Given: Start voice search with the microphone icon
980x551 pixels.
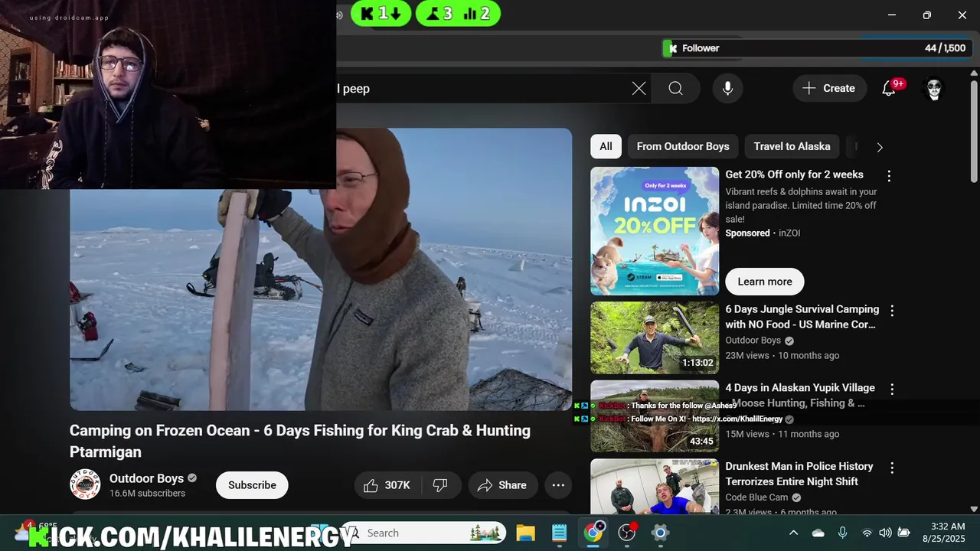Looking at the screenshot, I should pos(727,89).
